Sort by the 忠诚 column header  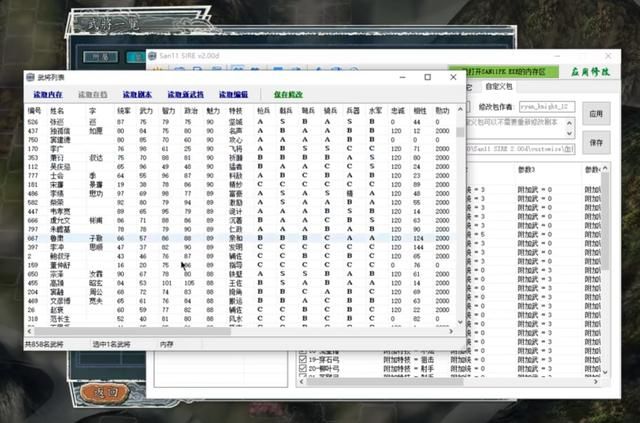point(398,111)
